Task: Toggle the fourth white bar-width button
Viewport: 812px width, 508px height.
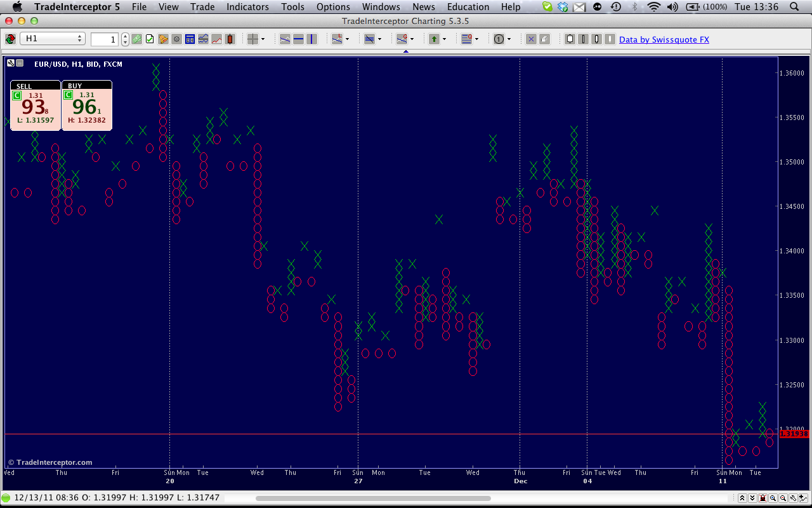Action: [610, 39]
